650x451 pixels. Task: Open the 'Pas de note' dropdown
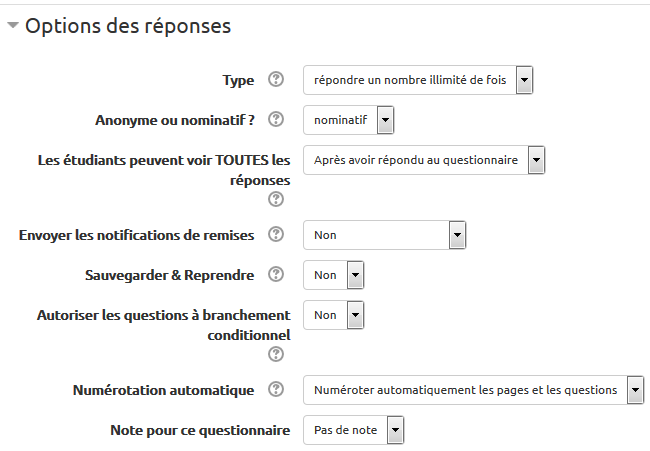354,430
